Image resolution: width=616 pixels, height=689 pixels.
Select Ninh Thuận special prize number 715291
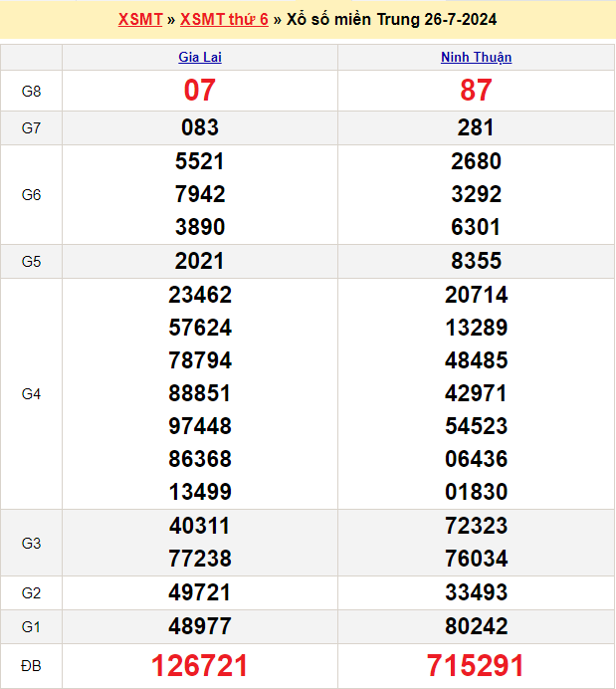(476, 666)
